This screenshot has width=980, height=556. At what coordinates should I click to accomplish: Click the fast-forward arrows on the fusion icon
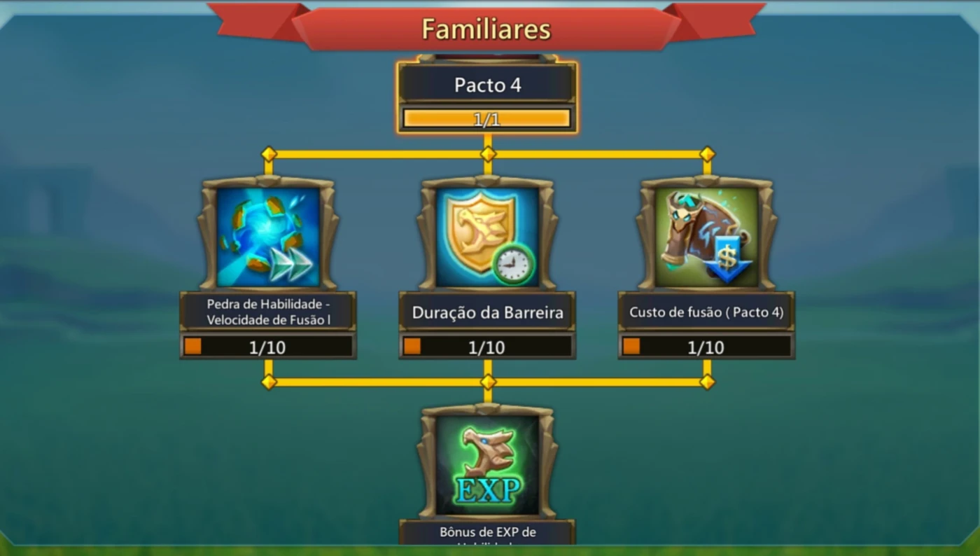coord(291,265)
